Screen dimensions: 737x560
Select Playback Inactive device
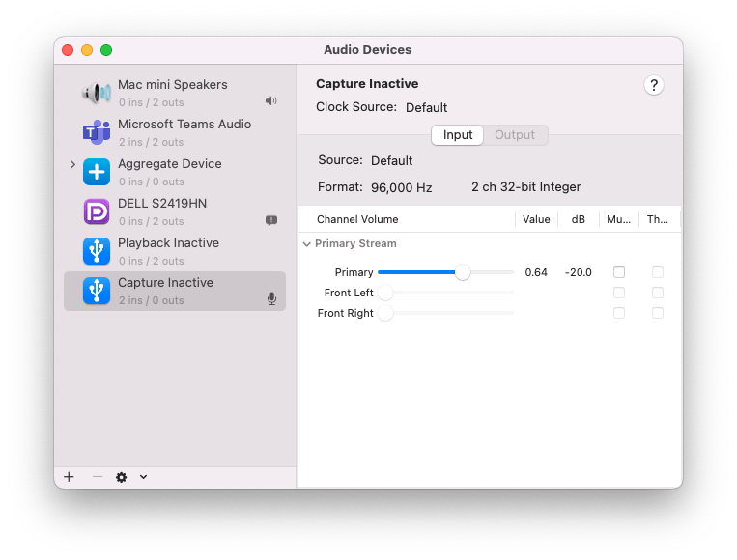(175, 250)
